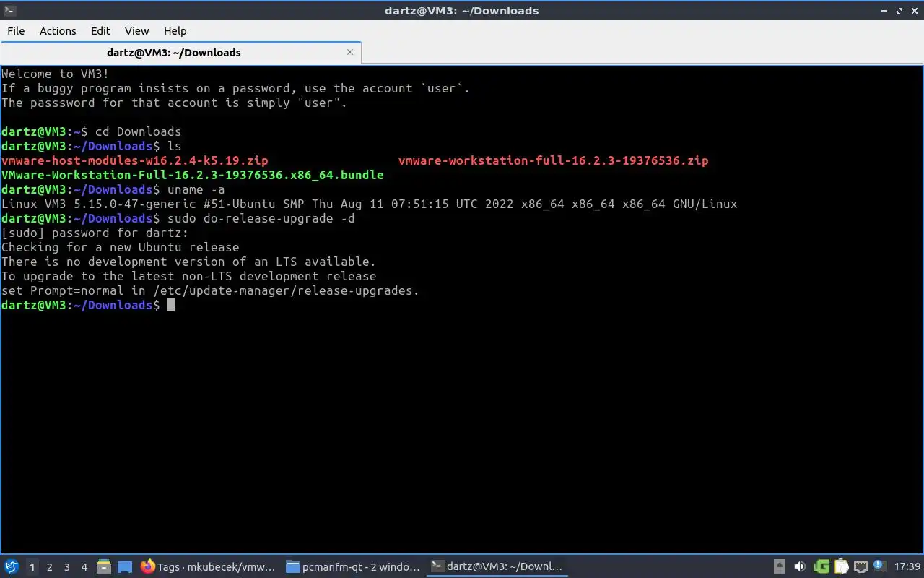Launch file manager from panel quick launch
Viewport: 924px width, 578px height.
104,567
